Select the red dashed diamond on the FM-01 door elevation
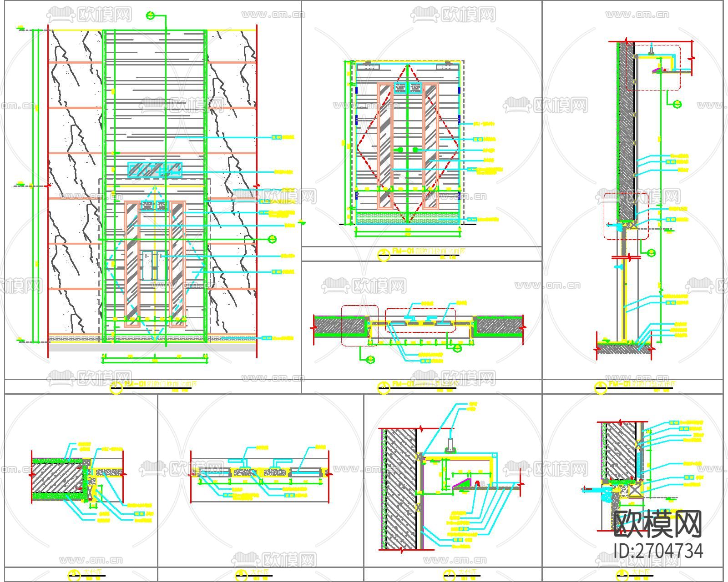 [x=407, y=145]
